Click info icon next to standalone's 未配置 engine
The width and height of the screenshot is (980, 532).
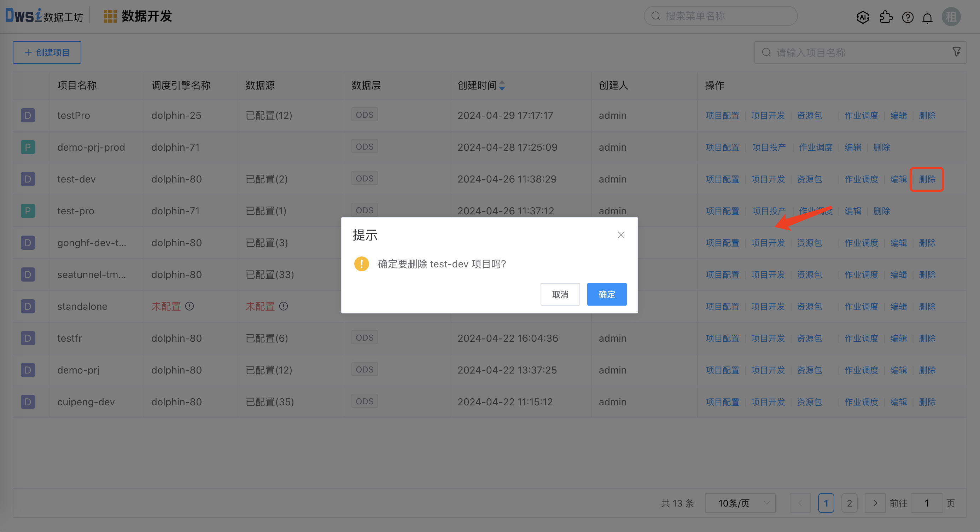point(189,306)
